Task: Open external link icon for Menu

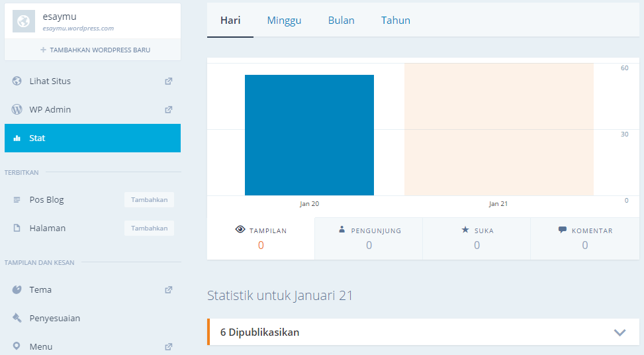Action: pyautogui.click(x=168, y=346)
